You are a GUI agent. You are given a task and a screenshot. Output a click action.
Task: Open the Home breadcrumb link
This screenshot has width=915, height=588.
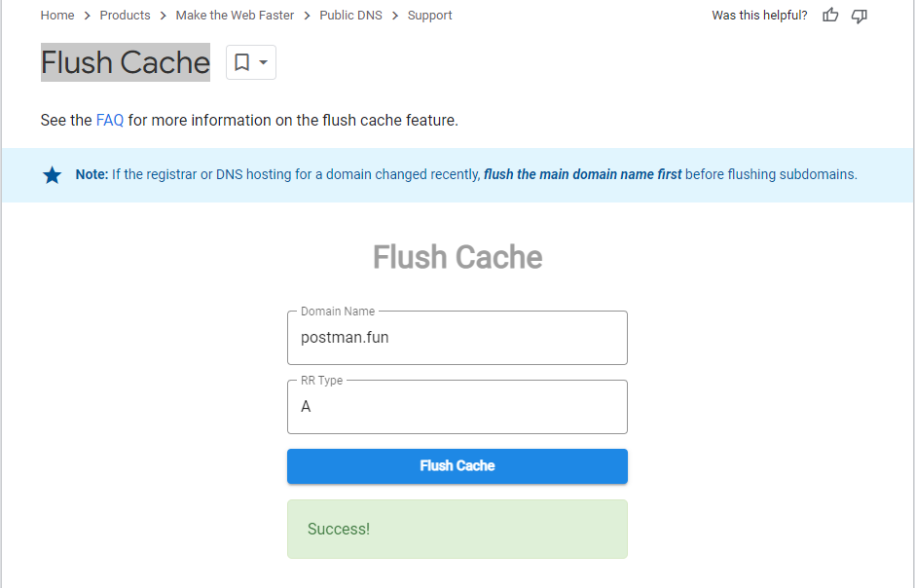[x=57, y=16]
